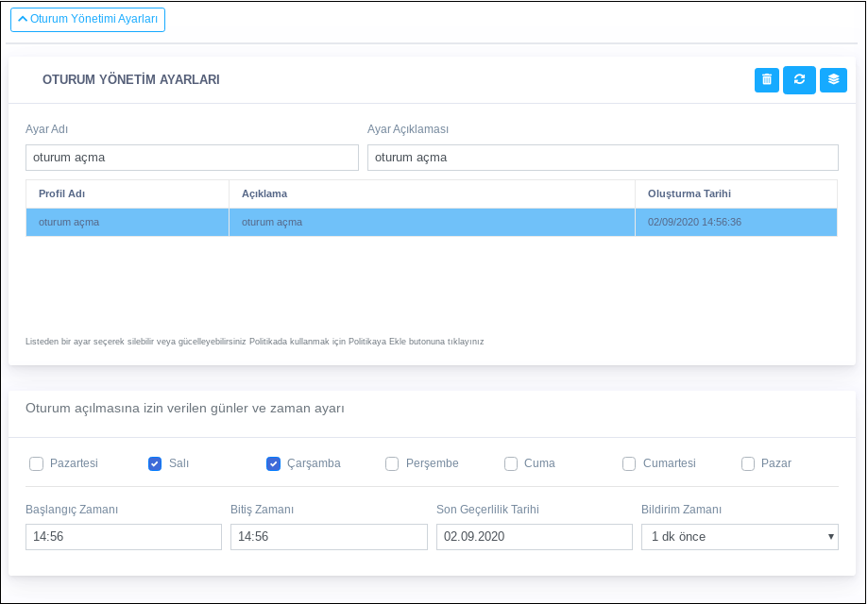This screenshot has width=868, height=604.
Task: Click the Ayar Adı input field
Action: [192, 158]
